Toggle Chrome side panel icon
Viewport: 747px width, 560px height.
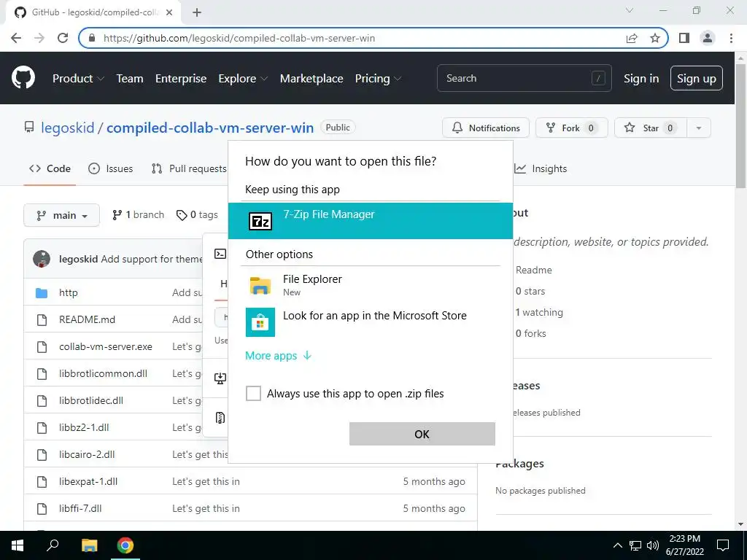(x=684, y=38)
